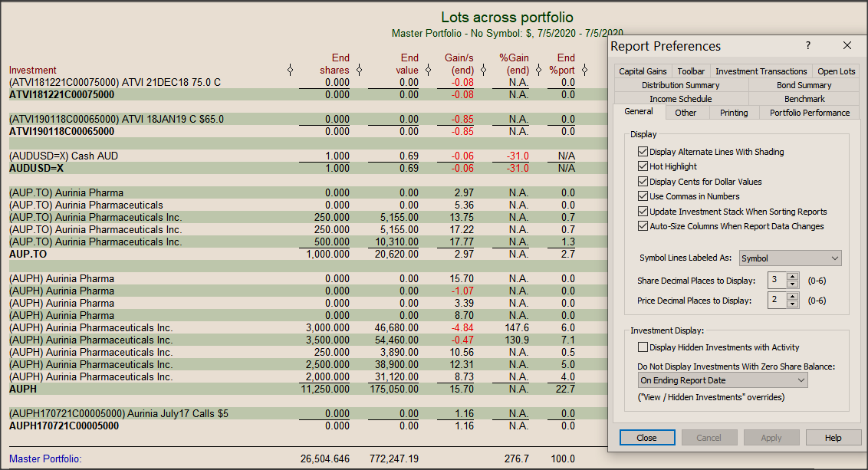Click the 772,247.19 total value
Viewport: 868px width, 470px height.
(x=394, y=459)
